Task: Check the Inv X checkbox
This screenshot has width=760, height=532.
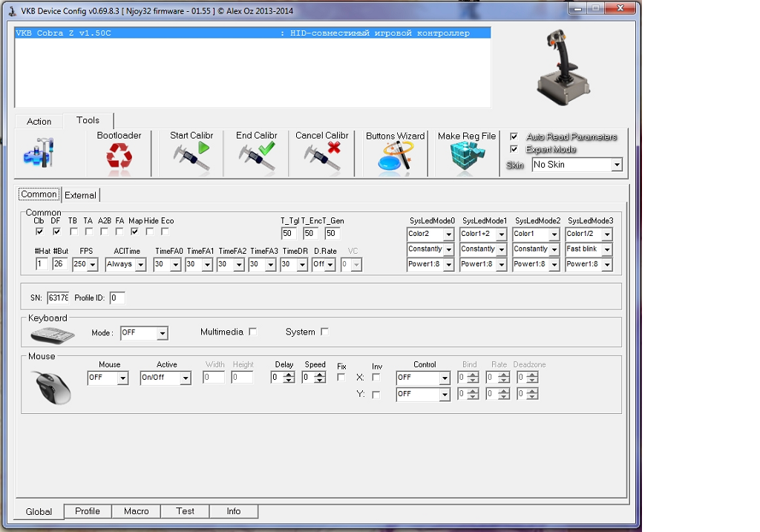Action: (x=376, y=377)
